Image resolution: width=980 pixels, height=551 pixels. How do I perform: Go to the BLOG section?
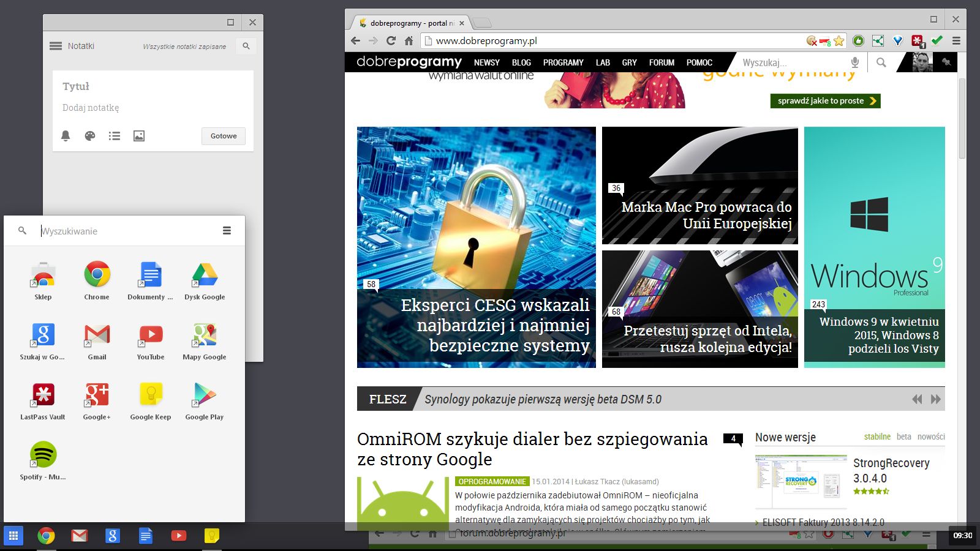pyautogui.click(x=521, y=62)
